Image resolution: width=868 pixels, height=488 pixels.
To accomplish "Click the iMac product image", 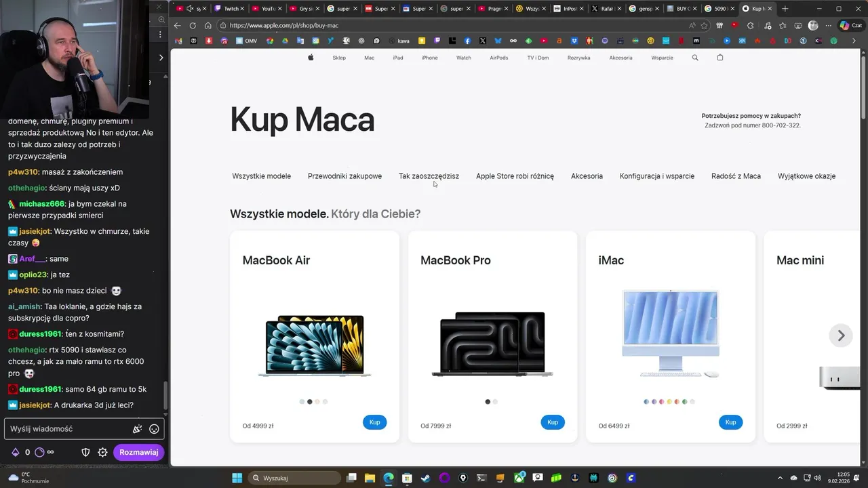I will coord(671,333).
